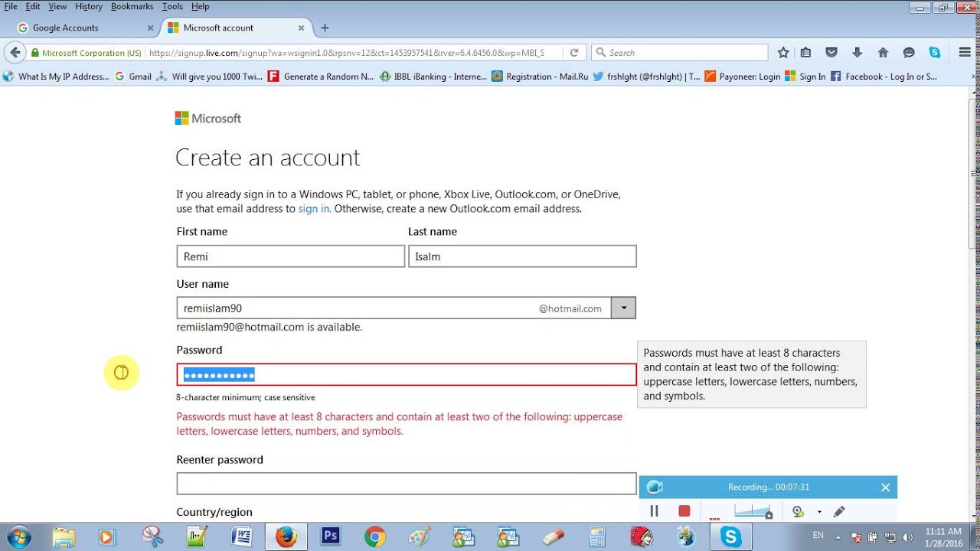Open the Gmail bookmark
The image size is (980, 551).
point(133,77)
